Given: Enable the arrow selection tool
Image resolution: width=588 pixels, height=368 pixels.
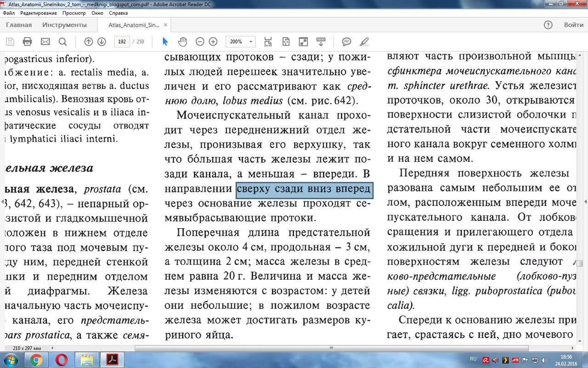Looking at the screenshot, I should (165, 42).
